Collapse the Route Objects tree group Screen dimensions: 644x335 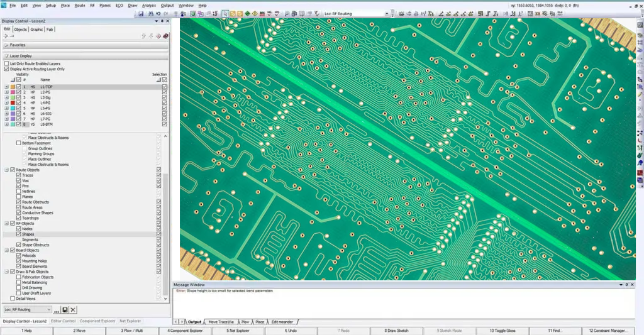[6, 170]
